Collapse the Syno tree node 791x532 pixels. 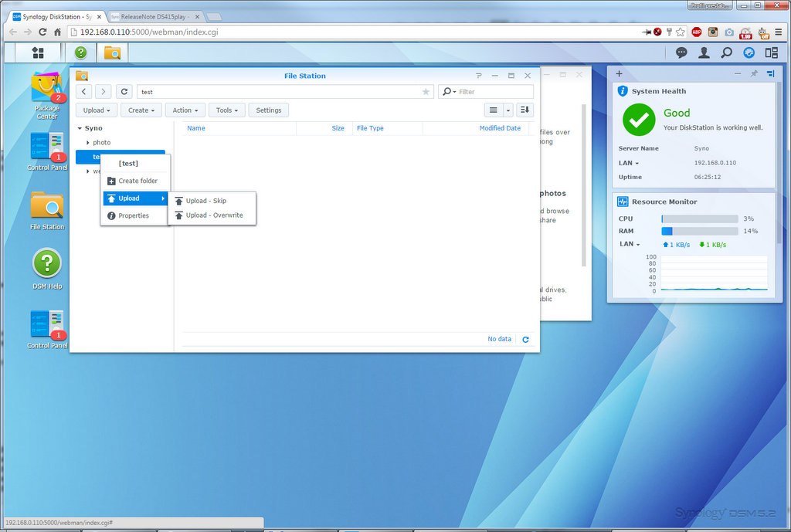pos(80,129)
